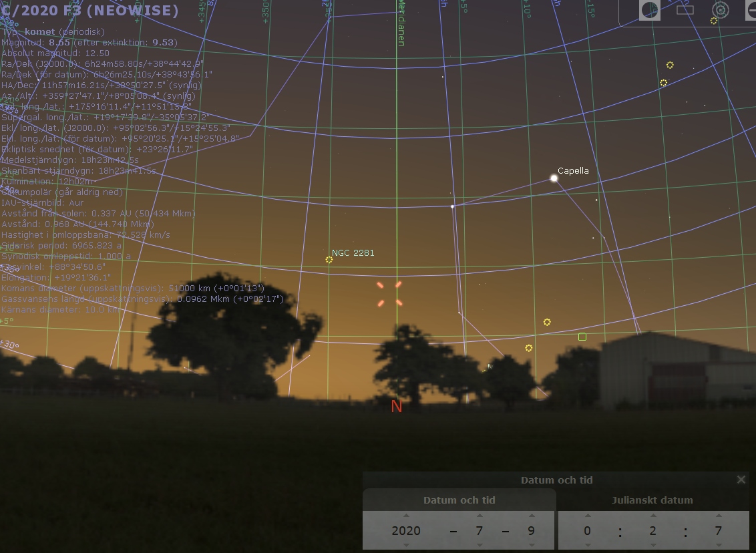Click the C/2020 F3 (NEOWISE) title
This screenshot has height=553, width=756.
(90, 11)
